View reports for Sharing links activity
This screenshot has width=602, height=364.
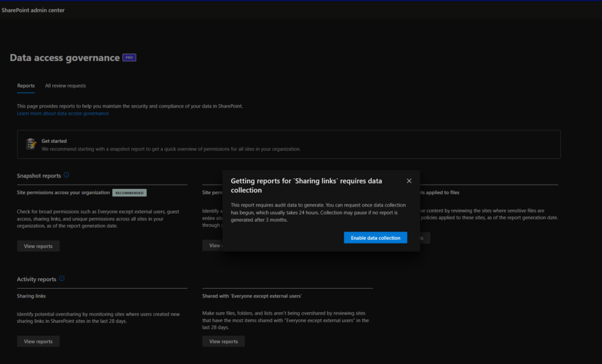38,341
